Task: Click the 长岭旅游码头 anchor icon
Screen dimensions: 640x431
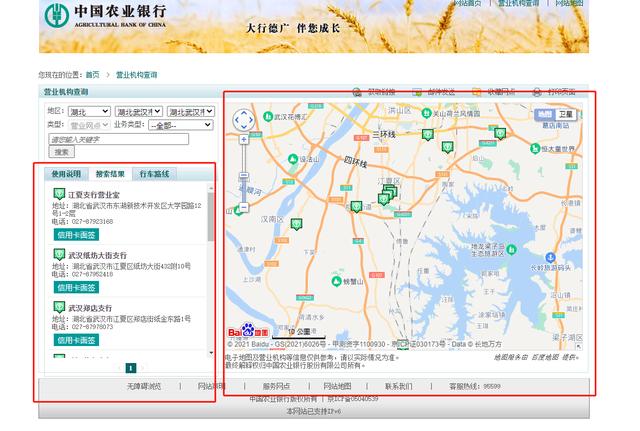Action: [x=550, y=258]
